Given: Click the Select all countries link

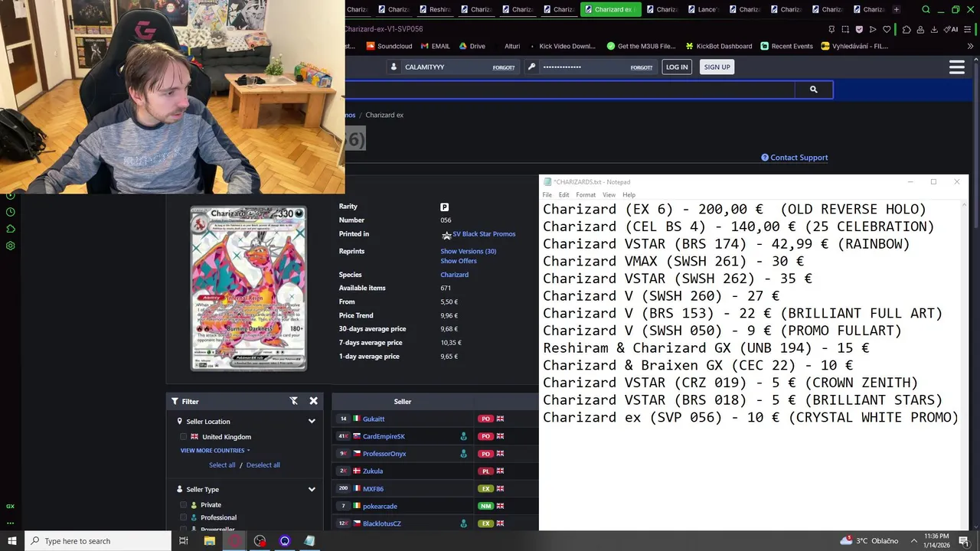Looking at the screenshot, I should point(222,465).
